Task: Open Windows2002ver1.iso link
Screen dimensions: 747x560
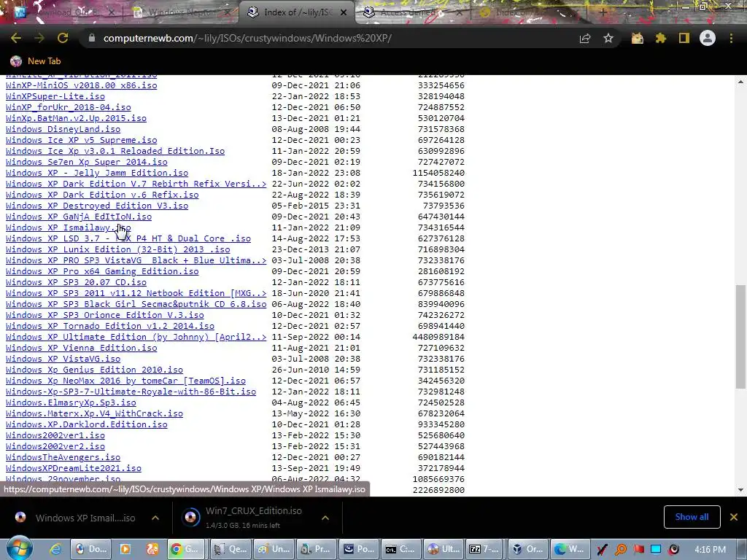Action: click(55, 436)
